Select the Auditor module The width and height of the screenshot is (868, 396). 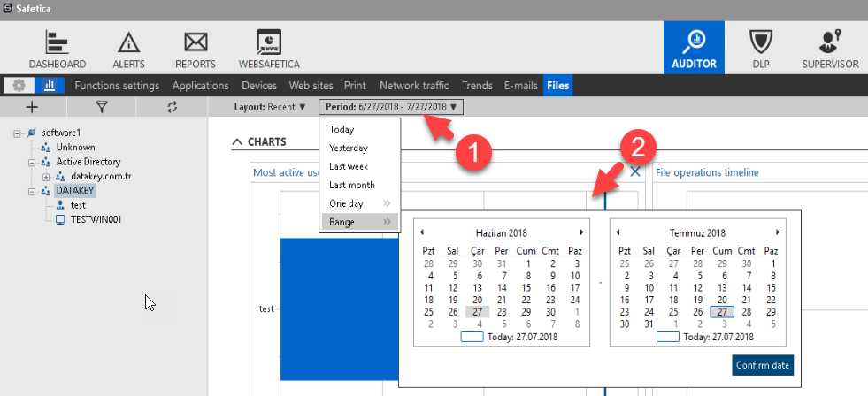695,48
